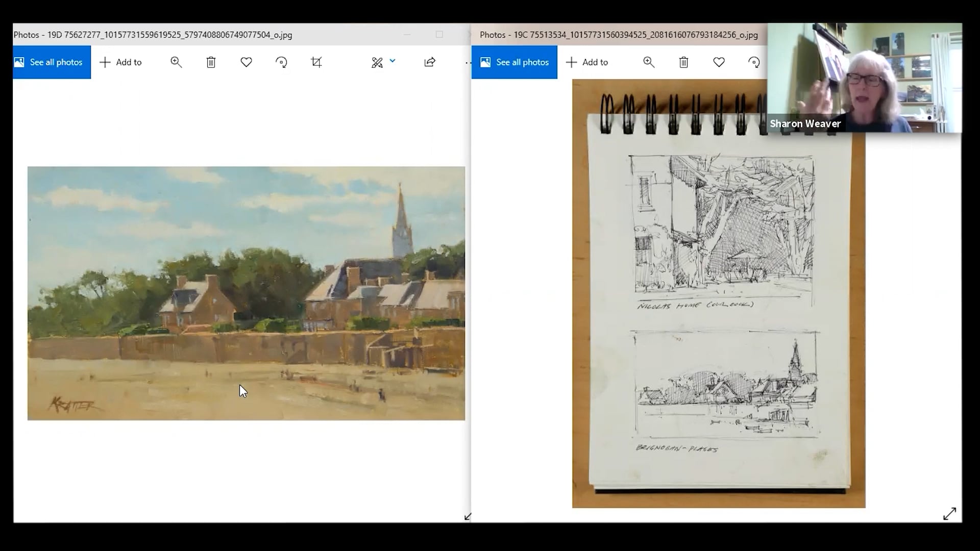Zoom icon in left Photos window
Image resolution: width=980 pixels, height=551 pixels.
point(176,62)
